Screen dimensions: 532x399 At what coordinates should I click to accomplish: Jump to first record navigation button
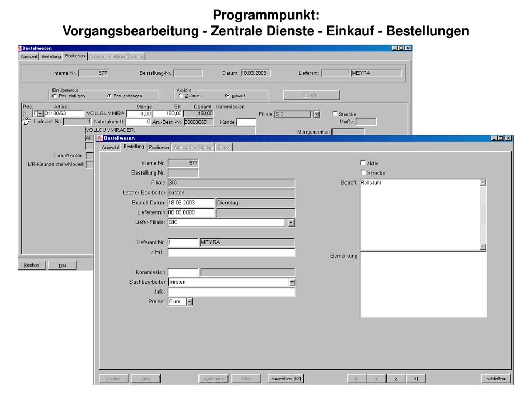(356, 378)
